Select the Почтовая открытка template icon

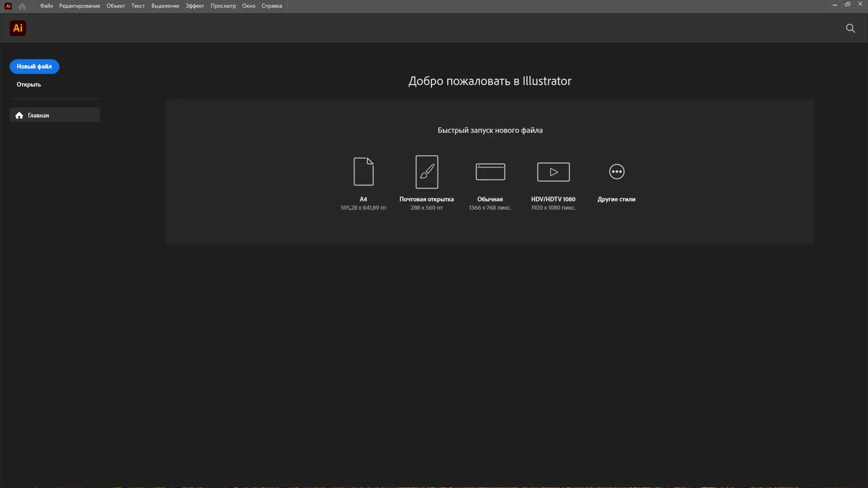click(x=427, y=172)
